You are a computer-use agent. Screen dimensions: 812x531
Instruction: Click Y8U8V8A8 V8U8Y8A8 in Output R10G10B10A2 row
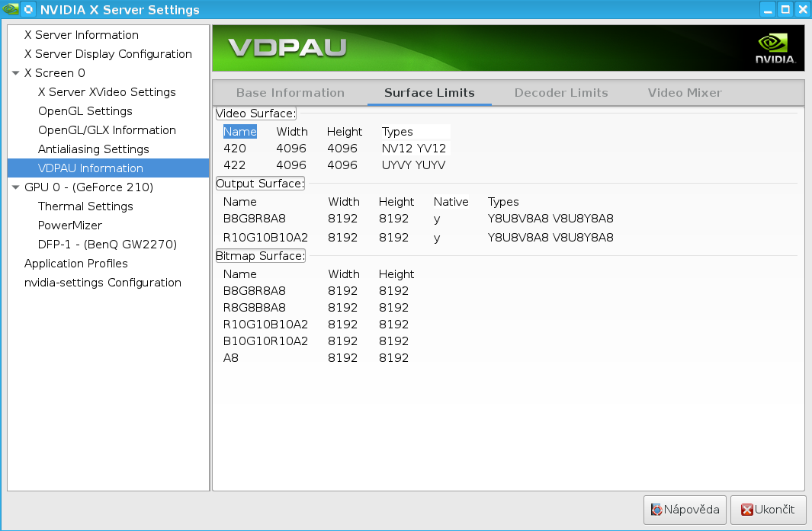point(550,238)
